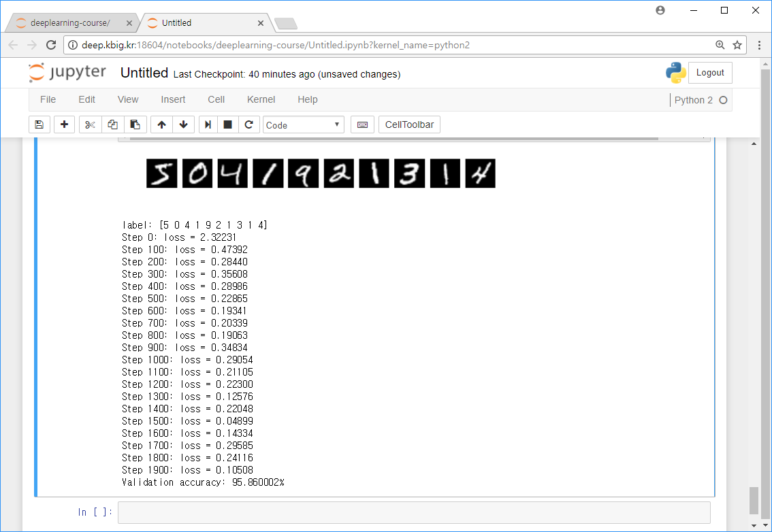Click the digit 2 image thumbnail
The width and height of the screenshot is (772, 532).
339,173
